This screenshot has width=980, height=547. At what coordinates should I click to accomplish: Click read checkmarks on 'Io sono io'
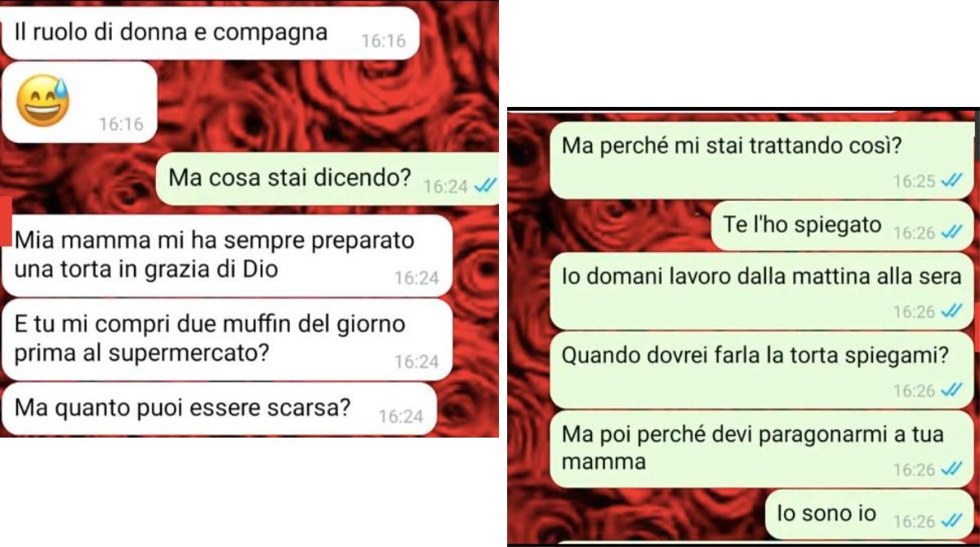[x=950, y=520]
